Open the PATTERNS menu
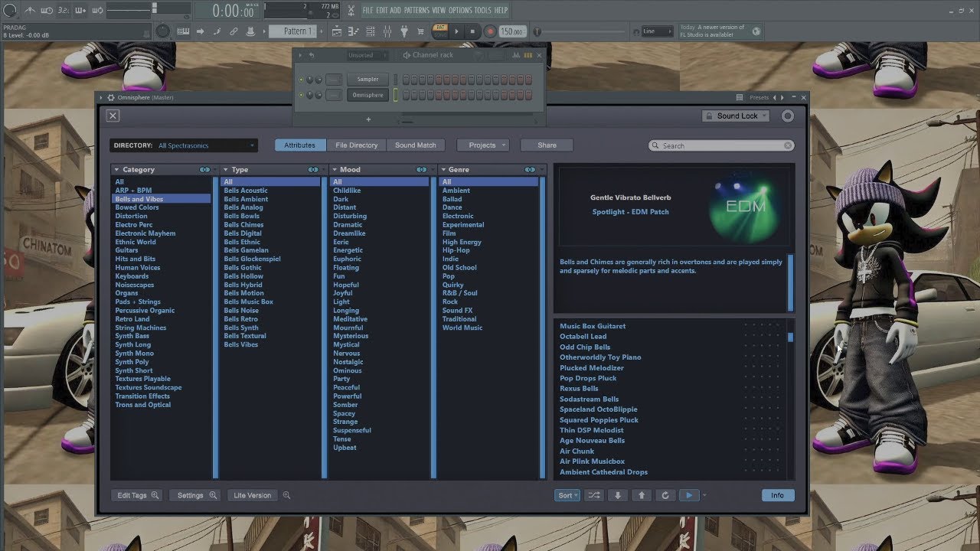This screenshot has height=551, width=980. pos(416,11)
